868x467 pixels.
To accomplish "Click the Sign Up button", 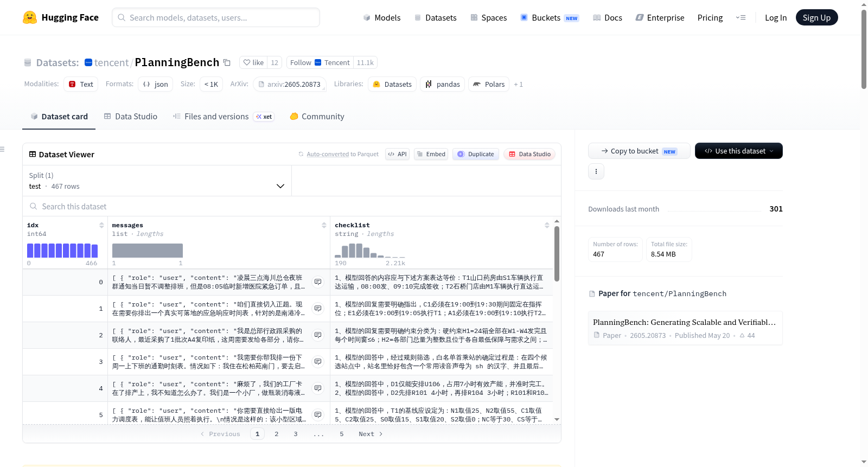I will click(x=816, y=17).
